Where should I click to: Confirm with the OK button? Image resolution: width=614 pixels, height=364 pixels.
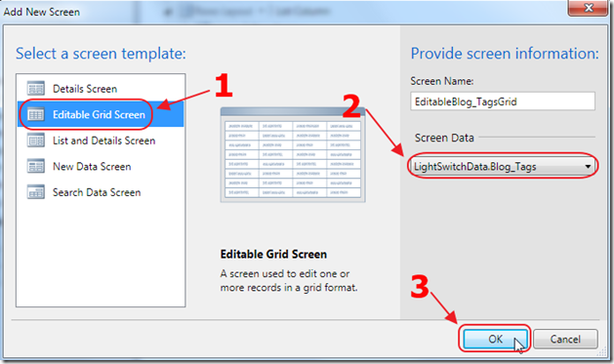495,339
